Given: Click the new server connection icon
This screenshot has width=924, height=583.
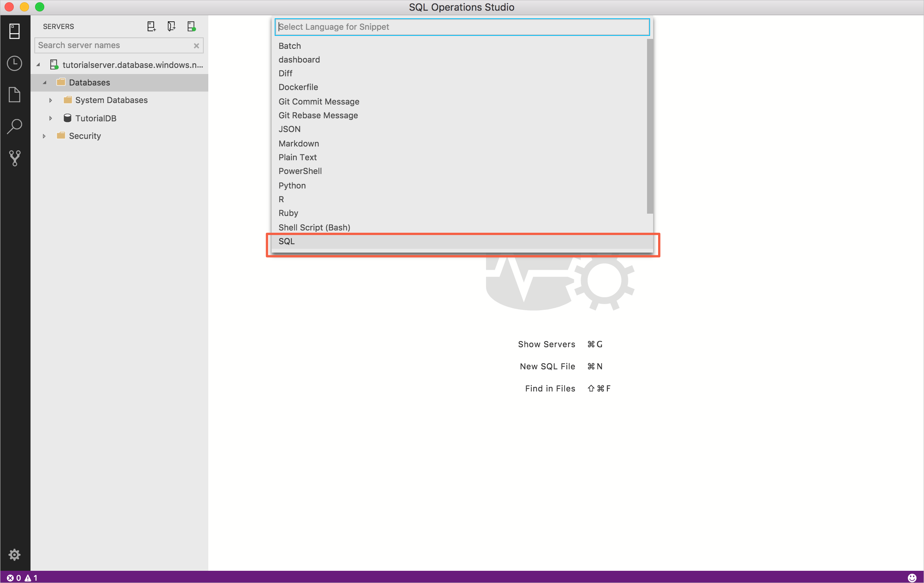Looking at the screenshot, I should click(150, 27).
